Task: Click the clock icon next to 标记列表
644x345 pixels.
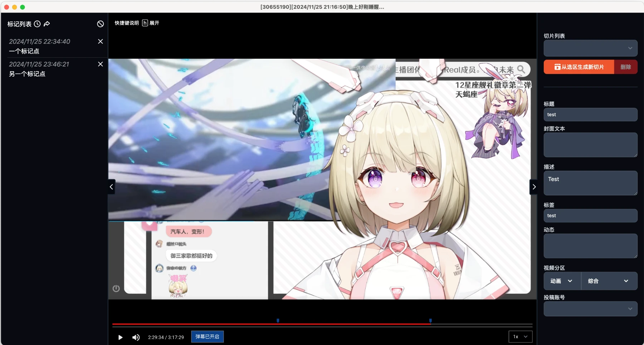Action: click(37, 24)
